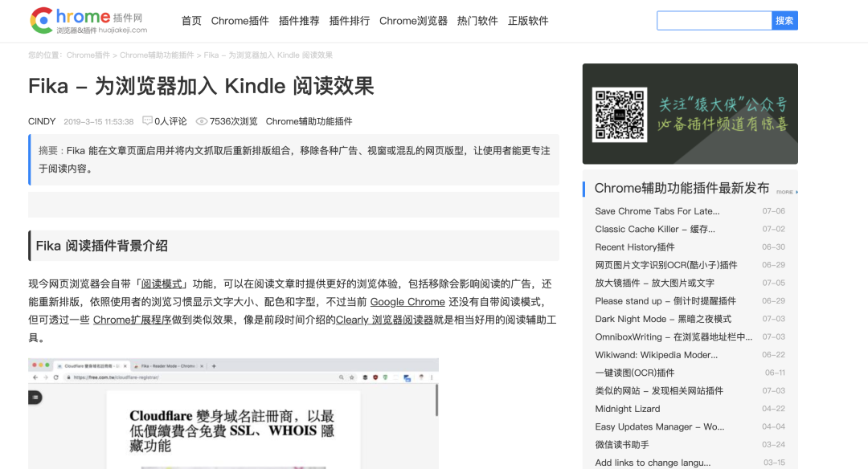Open Add links to change langu... entry
The height and width of the screenshot is (469, 868).
coord(653,463)
